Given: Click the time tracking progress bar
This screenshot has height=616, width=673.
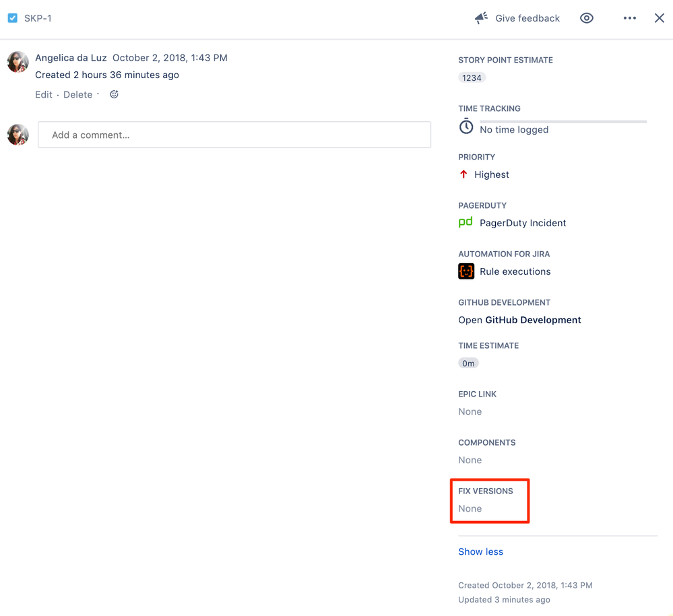Looking at the screenshot, I should point(563,121).
